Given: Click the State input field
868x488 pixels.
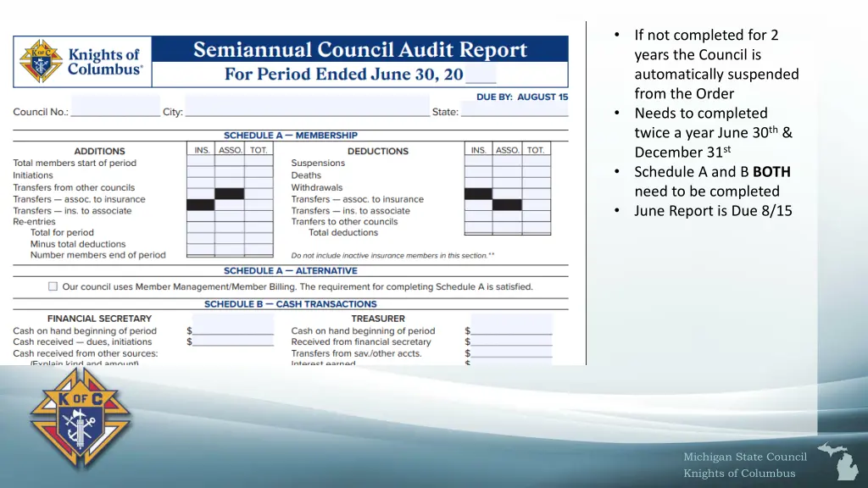Looking at the screenshot, I should (515, 109).
